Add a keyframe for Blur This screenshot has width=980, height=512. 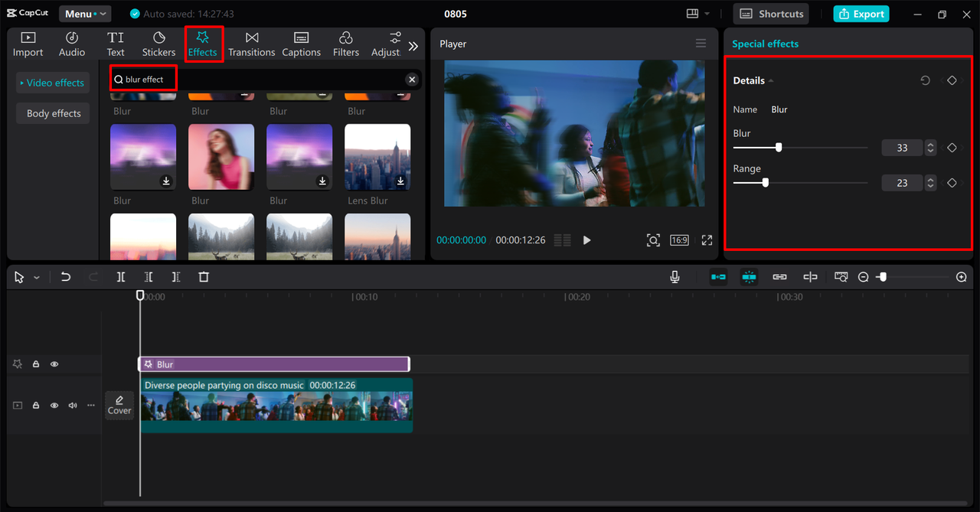tap(952, 148)
